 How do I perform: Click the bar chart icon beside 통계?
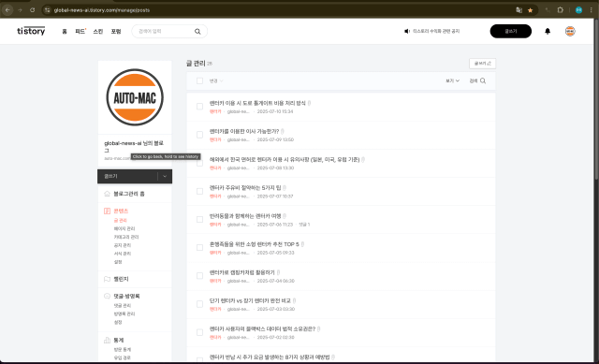(x=108, y=340)
